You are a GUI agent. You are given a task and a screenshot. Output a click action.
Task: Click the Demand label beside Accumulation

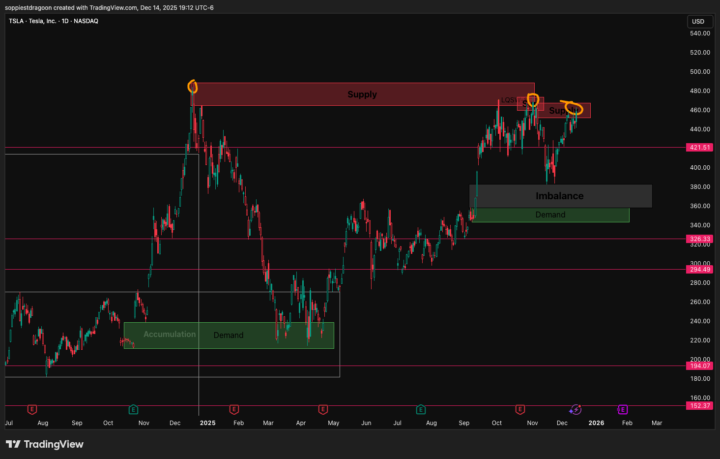coord(228,335)
